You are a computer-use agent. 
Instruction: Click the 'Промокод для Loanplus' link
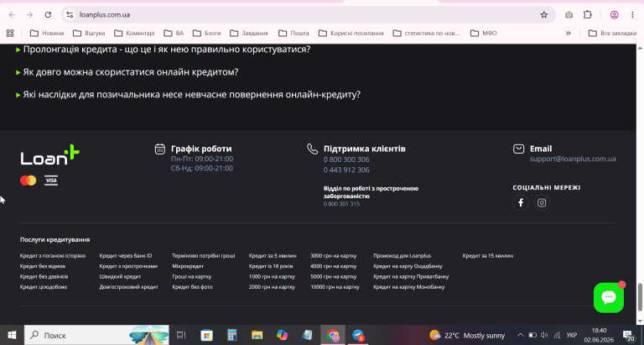pyautogui.click(x=402, y=256)
